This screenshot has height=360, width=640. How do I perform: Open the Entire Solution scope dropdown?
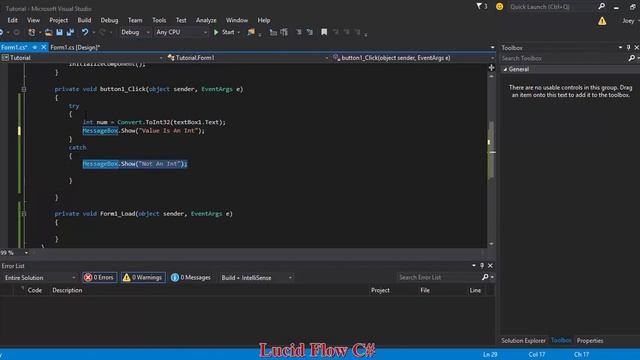[x=40, y=278]
